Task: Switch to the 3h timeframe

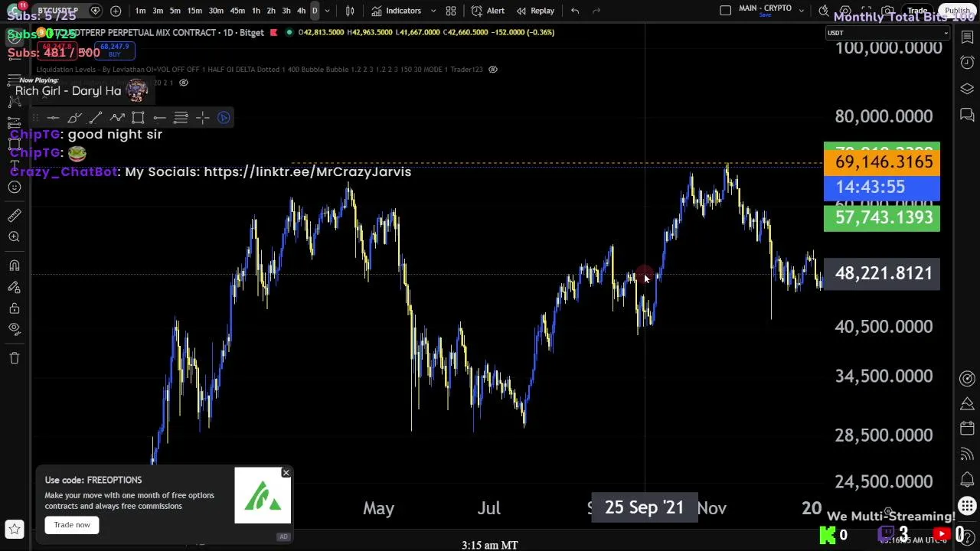Action: (x=286, y=11)
